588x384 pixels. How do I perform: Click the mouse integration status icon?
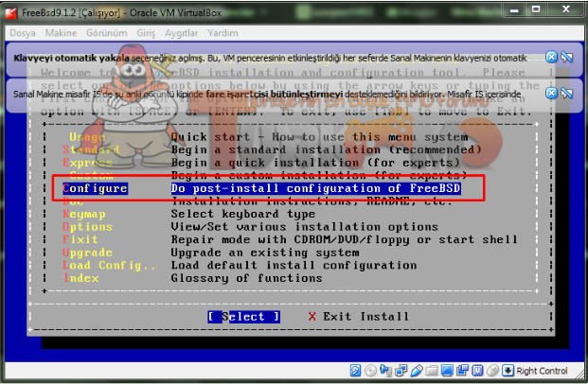tap(492, 371)
